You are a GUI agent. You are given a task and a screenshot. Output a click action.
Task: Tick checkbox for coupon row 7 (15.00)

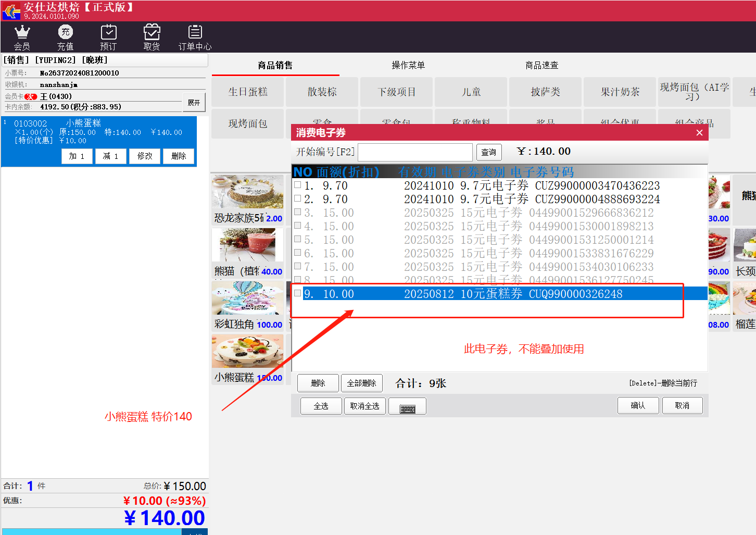click(297, 266)
